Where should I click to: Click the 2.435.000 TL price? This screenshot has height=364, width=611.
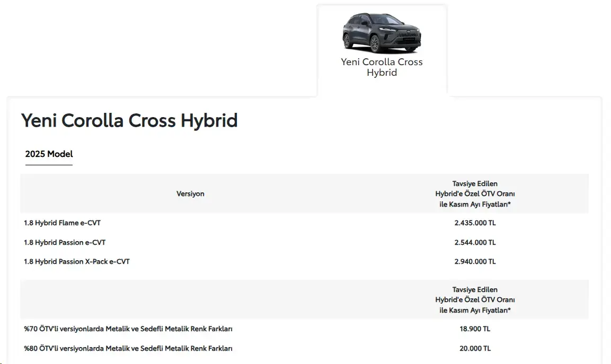click(475, 223)
